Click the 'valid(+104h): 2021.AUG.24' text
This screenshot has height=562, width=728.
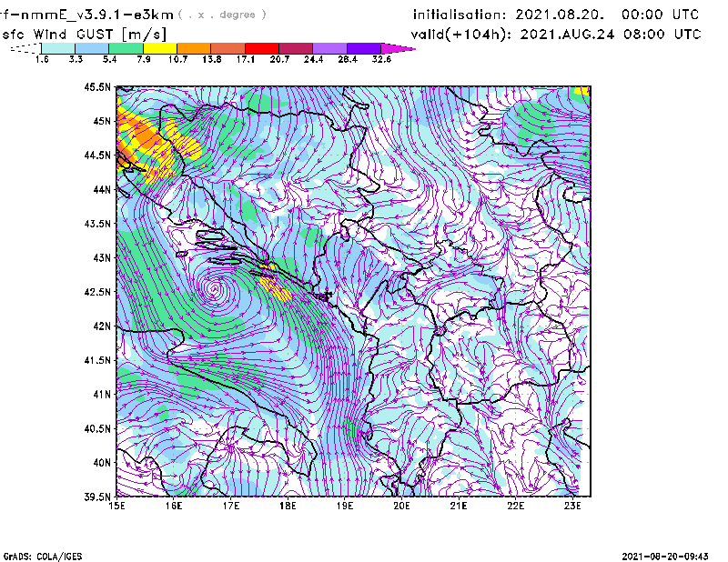coord(513,35)
